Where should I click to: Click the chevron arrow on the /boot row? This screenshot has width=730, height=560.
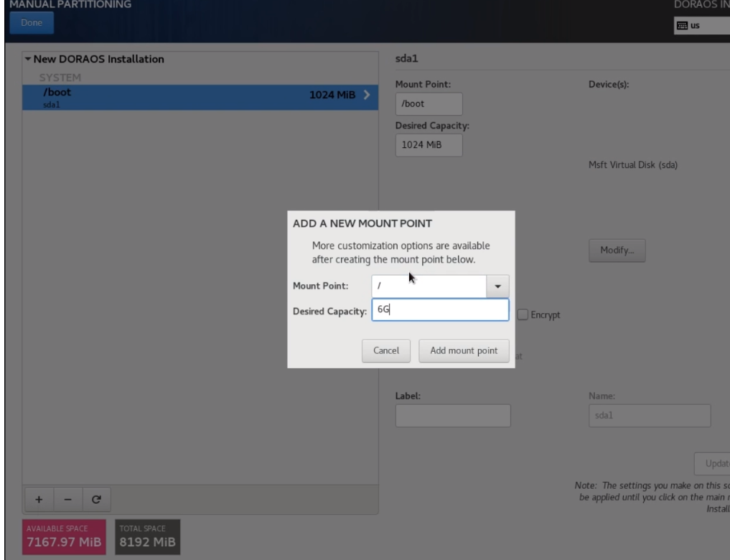[367, 95]
